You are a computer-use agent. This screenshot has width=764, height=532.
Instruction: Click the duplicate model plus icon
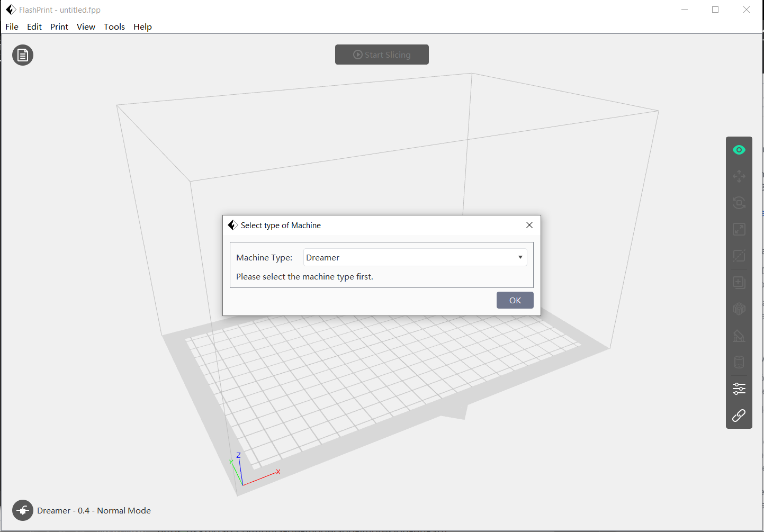click(739, 283)
